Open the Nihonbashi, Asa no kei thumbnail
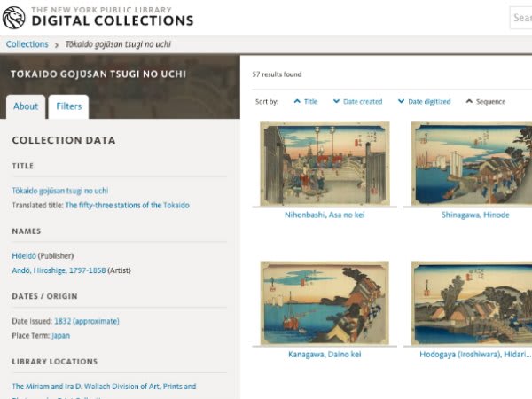Screen dimensions: 532x399 [325, 163]
